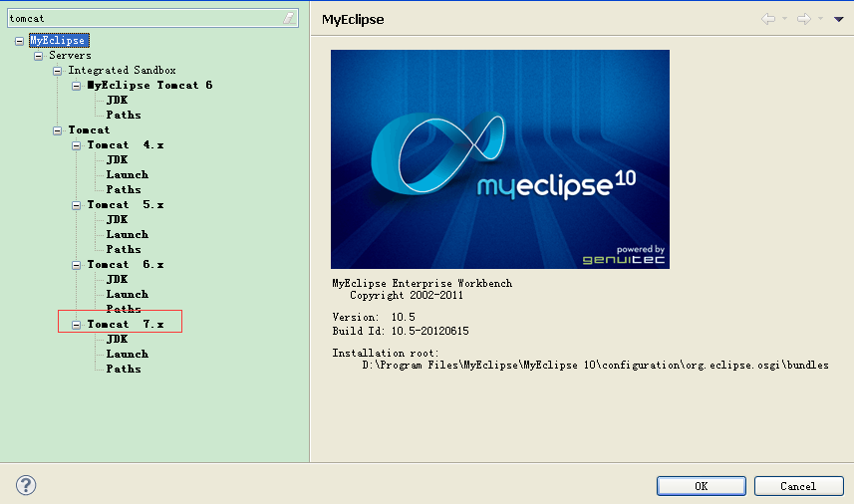Select Tomcat 6.x tree item
The image size is (854, 504).
(126, 264)
